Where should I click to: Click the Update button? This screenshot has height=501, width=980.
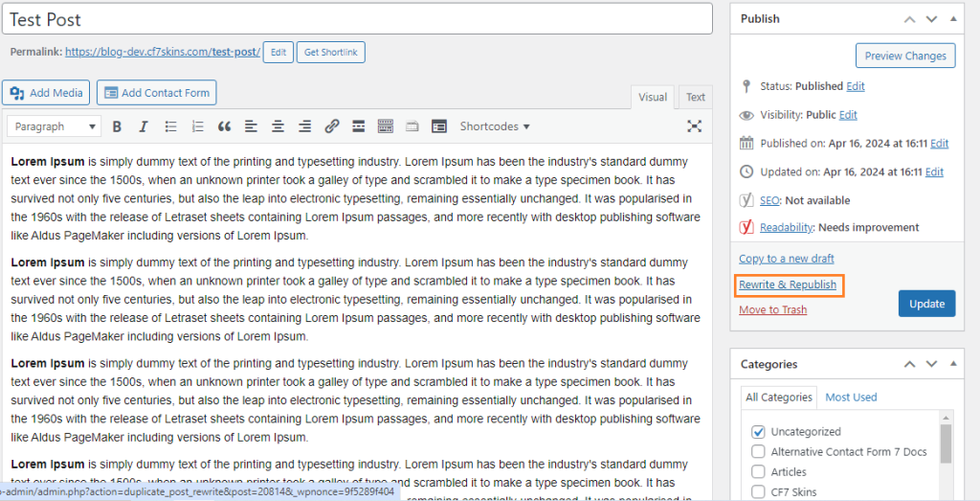click(x=926, y=304)
